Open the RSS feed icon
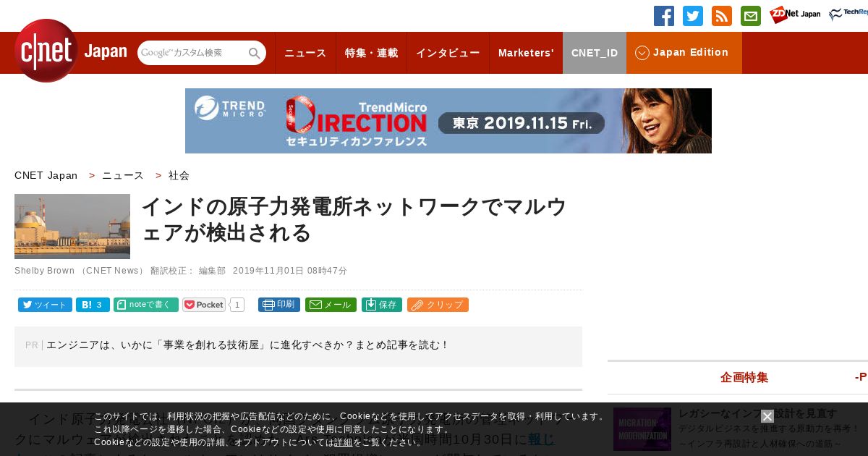 pos(722,16)
